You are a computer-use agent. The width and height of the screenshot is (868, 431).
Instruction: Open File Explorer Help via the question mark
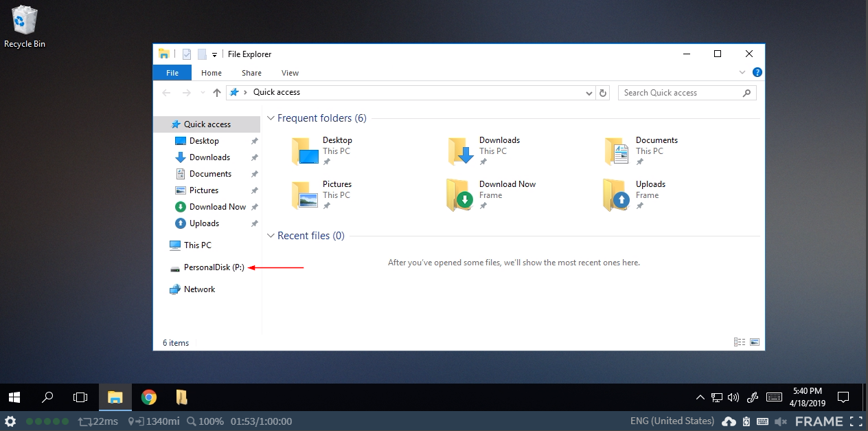[x=756, y=72]
